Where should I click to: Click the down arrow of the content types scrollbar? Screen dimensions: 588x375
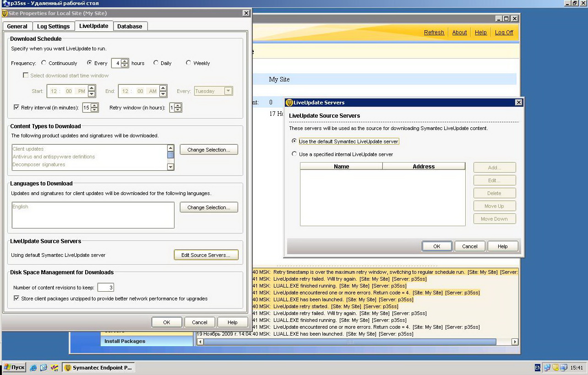click(170, 167)
